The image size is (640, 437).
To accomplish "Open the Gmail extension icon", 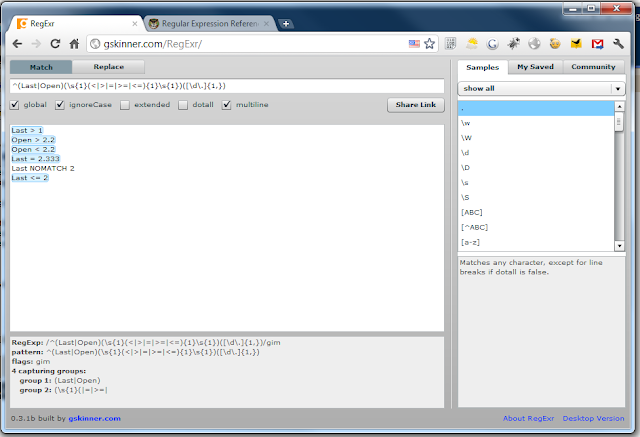I will (598, 44).
